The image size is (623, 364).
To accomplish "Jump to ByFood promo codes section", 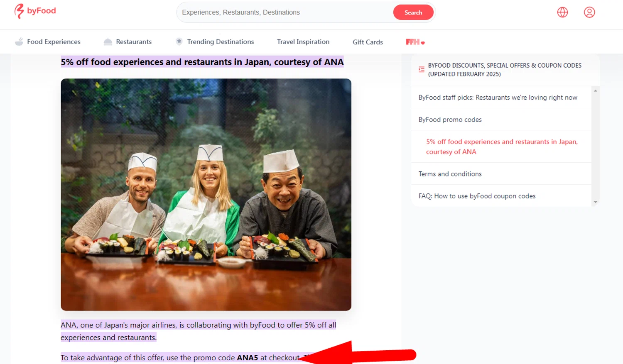I will 450,120.
